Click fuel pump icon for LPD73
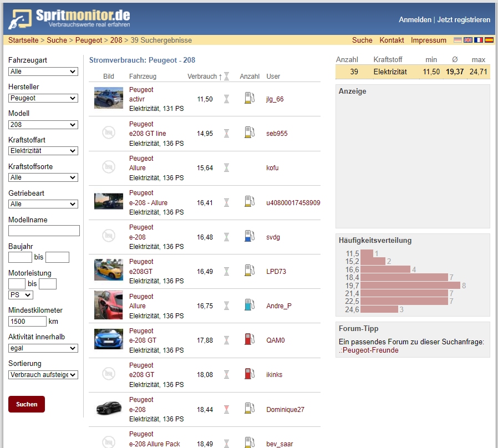Screen dimensions: 498x448 tap(250, 271)
